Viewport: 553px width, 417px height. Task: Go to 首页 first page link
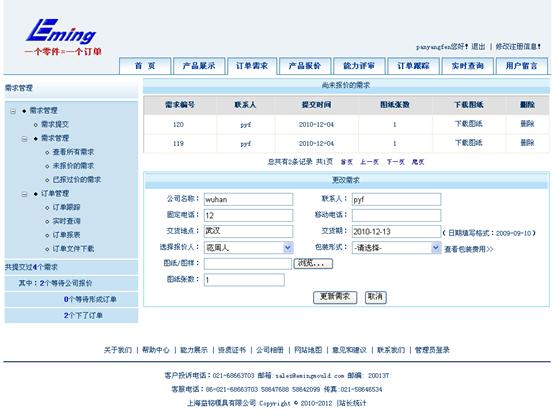[x=347, y=162]
